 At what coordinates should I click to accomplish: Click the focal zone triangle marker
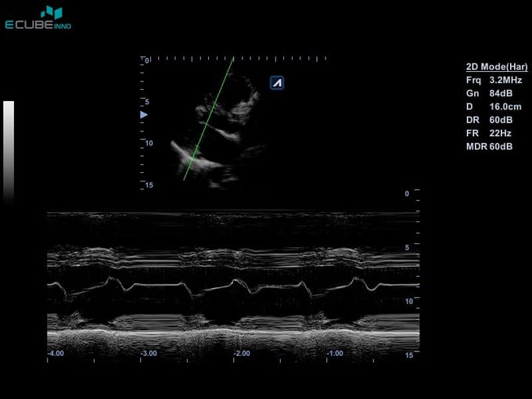143,115
